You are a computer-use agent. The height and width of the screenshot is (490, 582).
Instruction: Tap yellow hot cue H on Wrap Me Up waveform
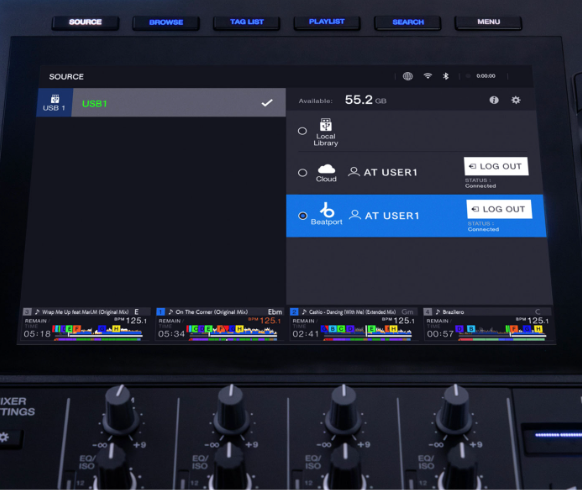(116, 329)
